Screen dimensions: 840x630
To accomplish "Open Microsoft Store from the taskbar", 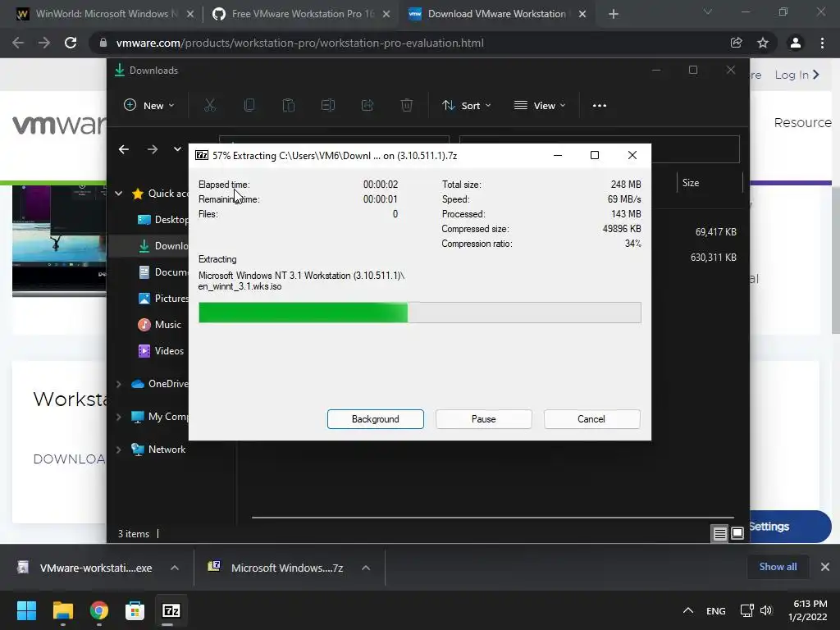I will coord(135,610).
